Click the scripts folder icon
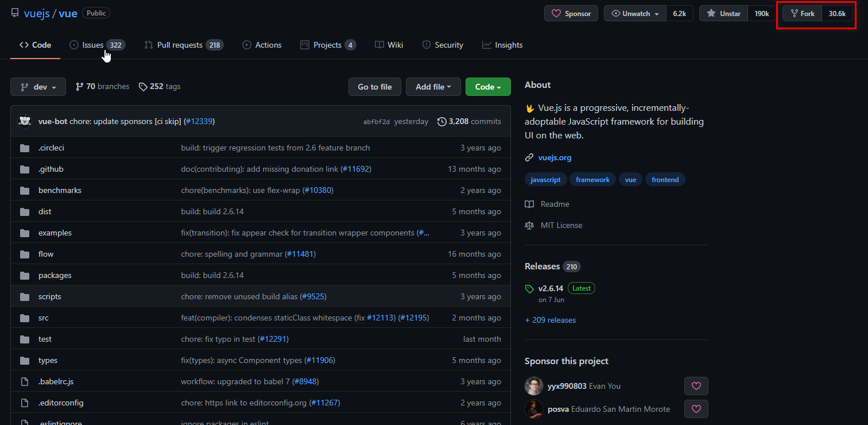The width and height of the screenshot is (868, 425). (x=25, y=296)
